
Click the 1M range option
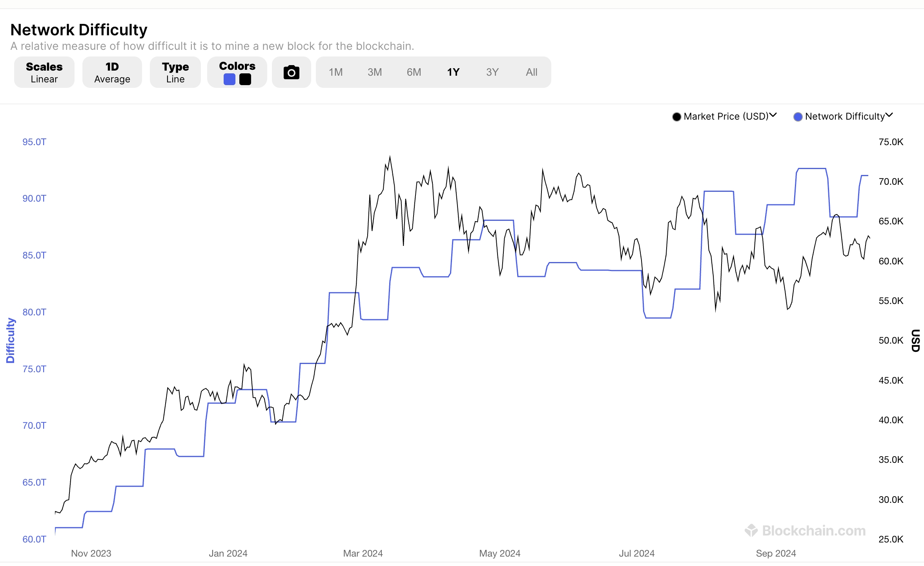[x=335, y=72]
